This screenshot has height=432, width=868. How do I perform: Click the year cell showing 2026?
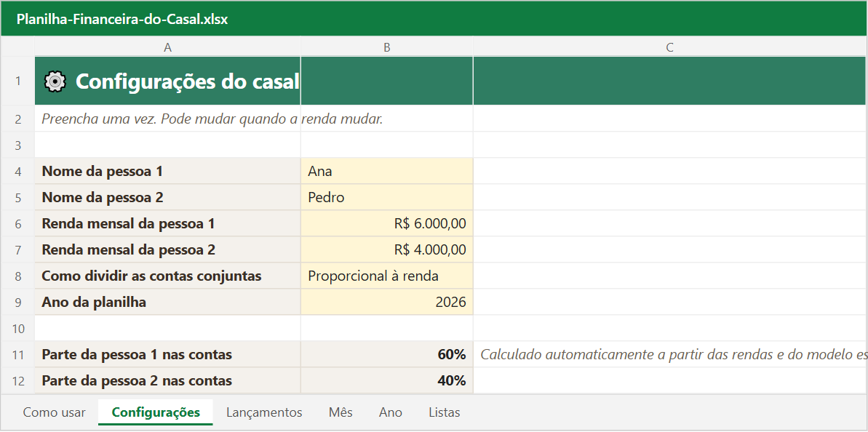387,302
